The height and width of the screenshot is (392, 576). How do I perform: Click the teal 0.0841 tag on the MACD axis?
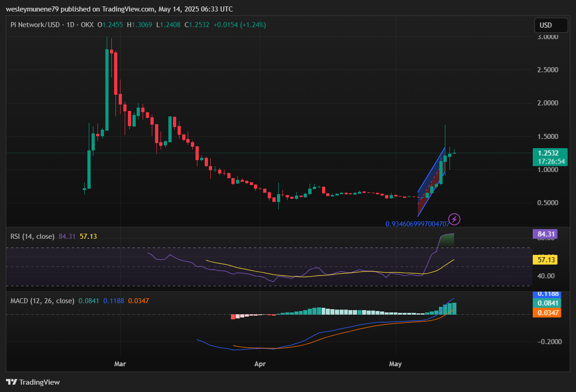pos(546,303)
